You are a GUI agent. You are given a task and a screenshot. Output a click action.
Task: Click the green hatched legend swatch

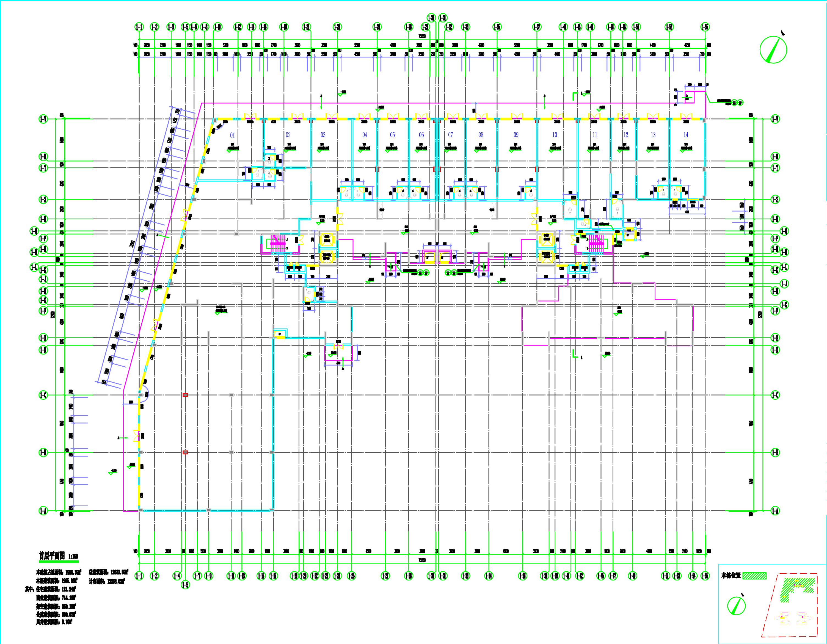[x=754, y=576]
